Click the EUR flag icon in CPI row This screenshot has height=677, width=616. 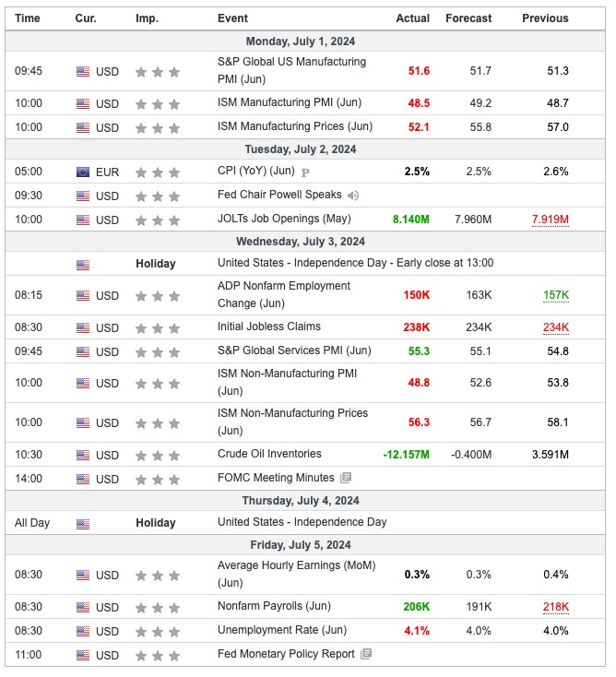pyautogui.click(x=83, y=173)
